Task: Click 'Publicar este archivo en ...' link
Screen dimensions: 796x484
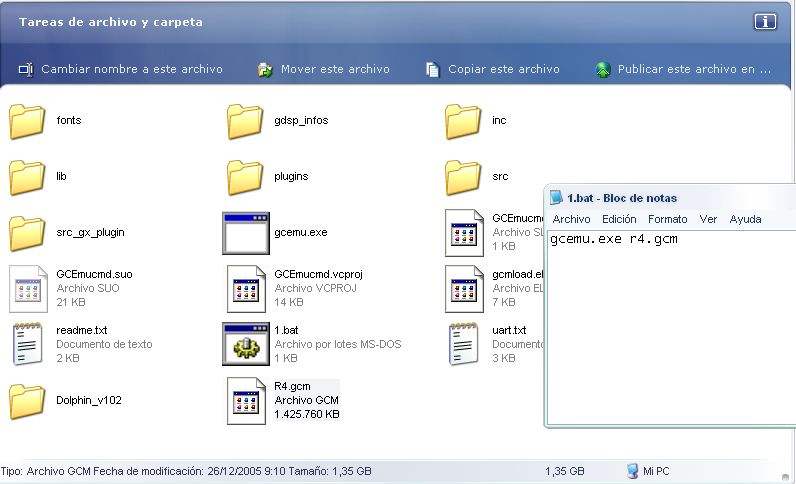Action: (x=694, y=69)
